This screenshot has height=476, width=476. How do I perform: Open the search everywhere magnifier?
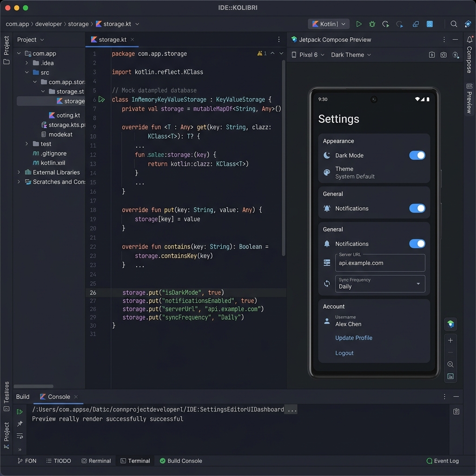point(454,24)
